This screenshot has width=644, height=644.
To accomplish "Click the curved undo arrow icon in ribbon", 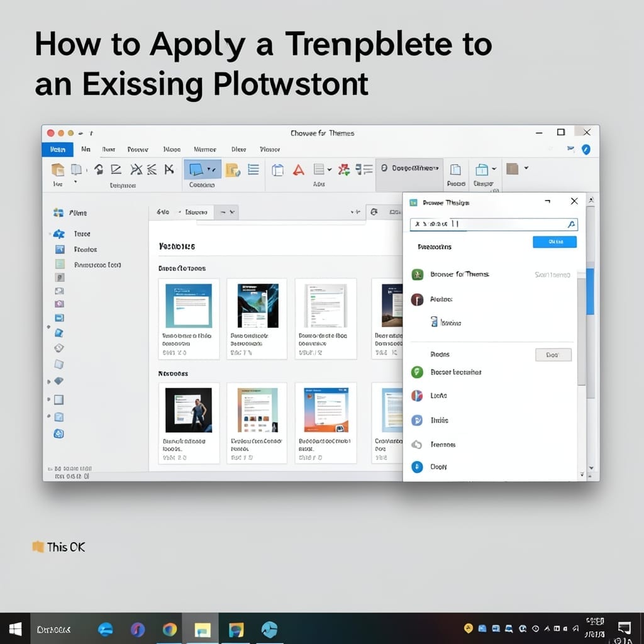I will [99, 169].
